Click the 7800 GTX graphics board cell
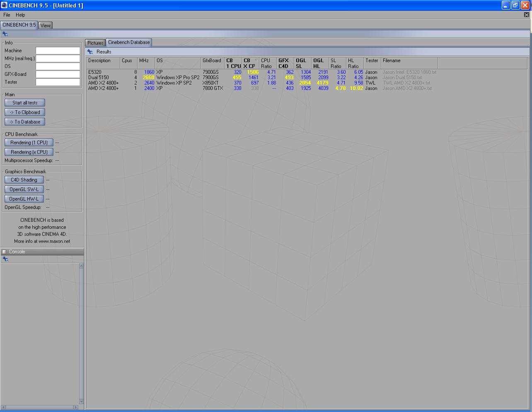The image size is (532, 412). pyautogui.click(x=213, y=88)
